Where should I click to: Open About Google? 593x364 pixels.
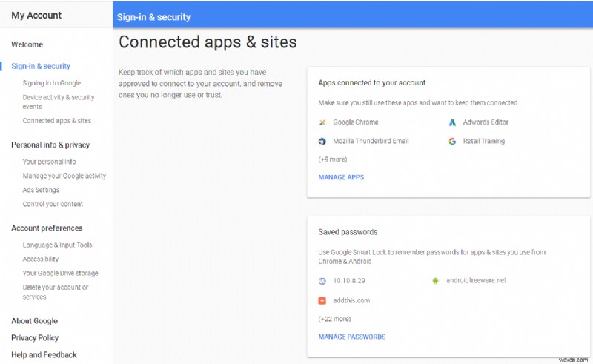[x=34, y=321]
